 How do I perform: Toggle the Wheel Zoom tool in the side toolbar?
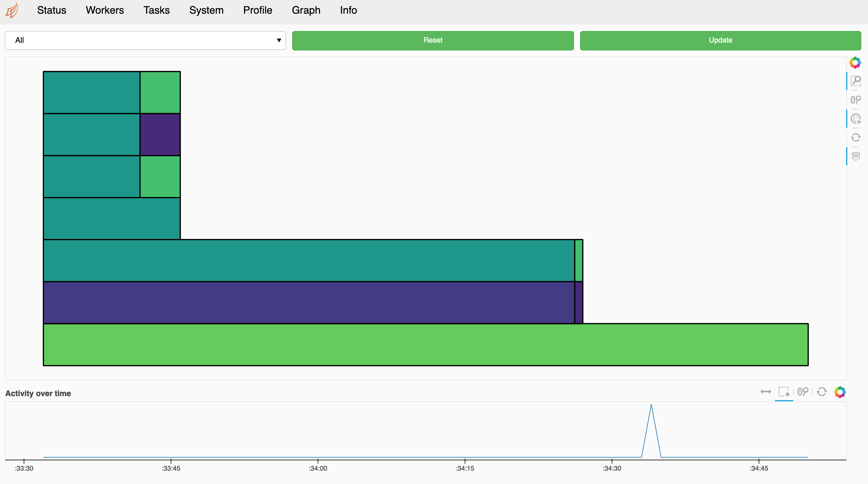pyautogui.click(x=856, y=99)
